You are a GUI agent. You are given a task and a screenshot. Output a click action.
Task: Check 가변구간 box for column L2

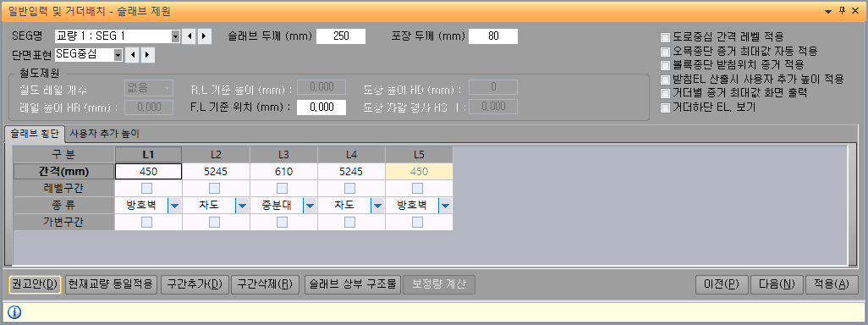click(215, 223)
